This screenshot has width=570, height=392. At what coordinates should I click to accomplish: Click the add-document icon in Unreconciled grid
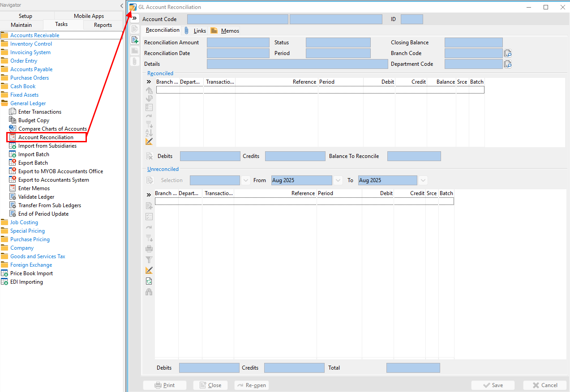tap(149, 206)
